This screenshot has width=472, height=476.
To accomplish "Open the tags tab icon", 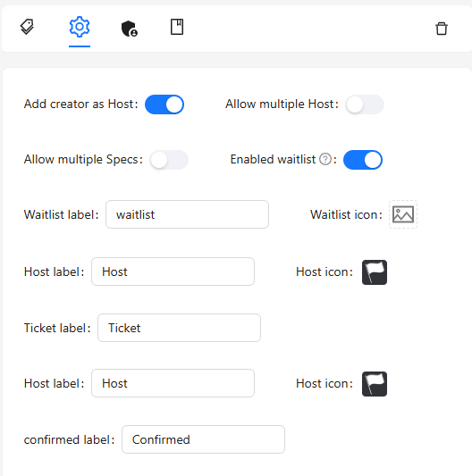I will [x=27, y=27].
